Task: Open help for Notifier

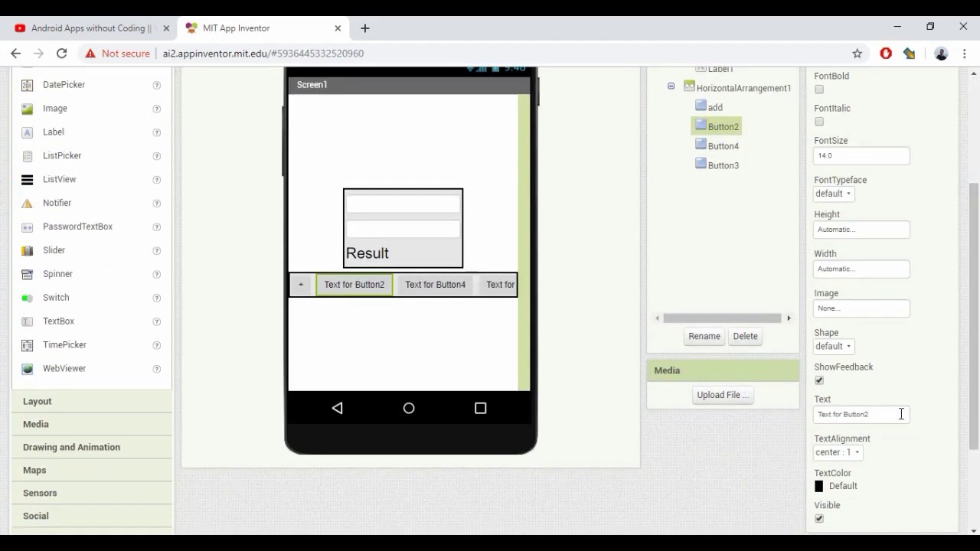Action: tap(157, 204)
